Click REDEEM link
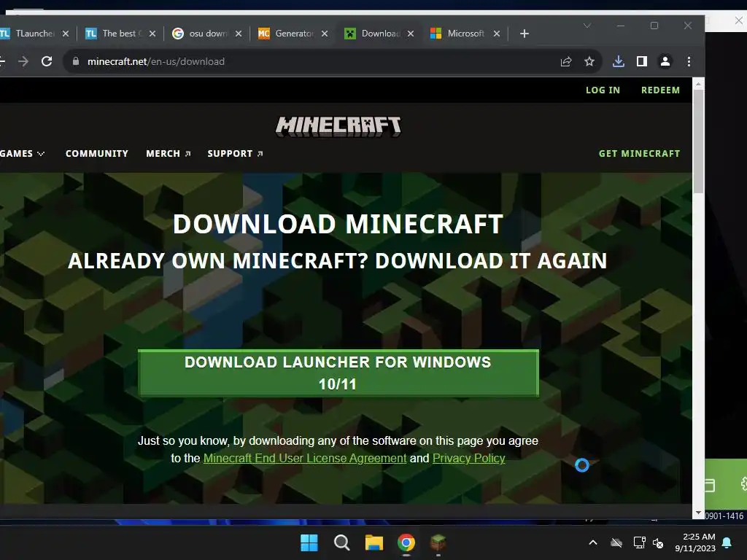The image size is (747, 560). coord(660,90)
